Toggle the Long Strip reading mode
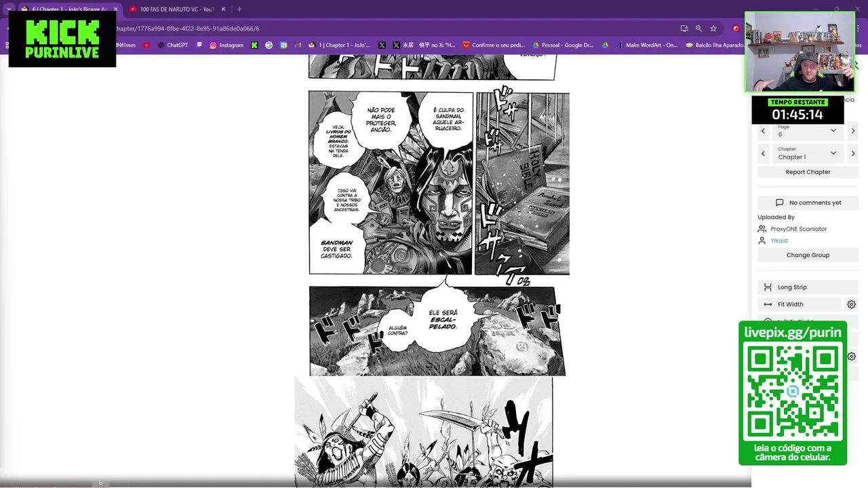The height and width of the screenshot is (488, 868). (x=808, y=287)
